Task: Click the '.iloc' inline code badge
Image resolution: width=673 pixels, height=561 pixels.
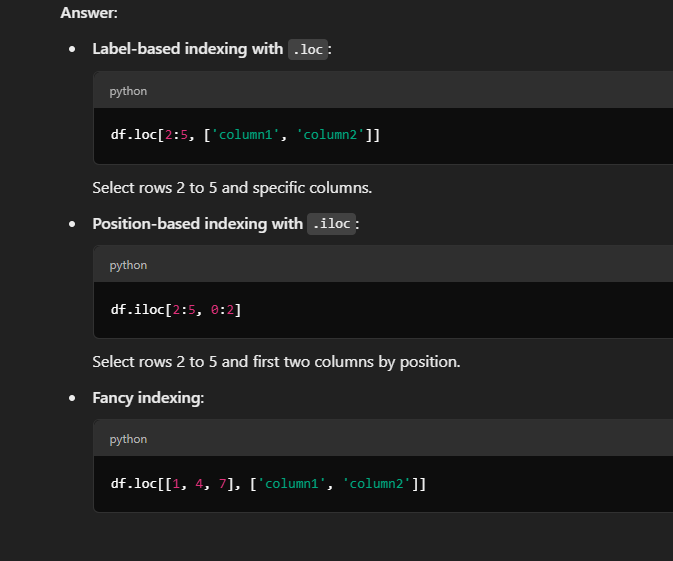Action: coord(331,224)
